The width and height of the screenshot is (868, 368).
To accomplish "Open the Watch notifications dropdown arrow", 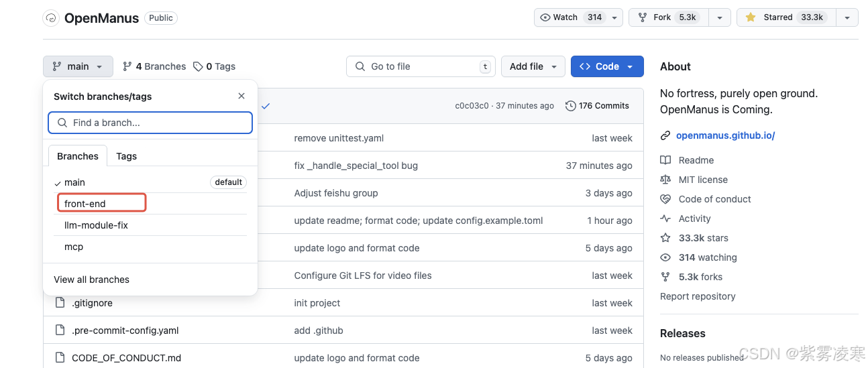I will (615, 17).
